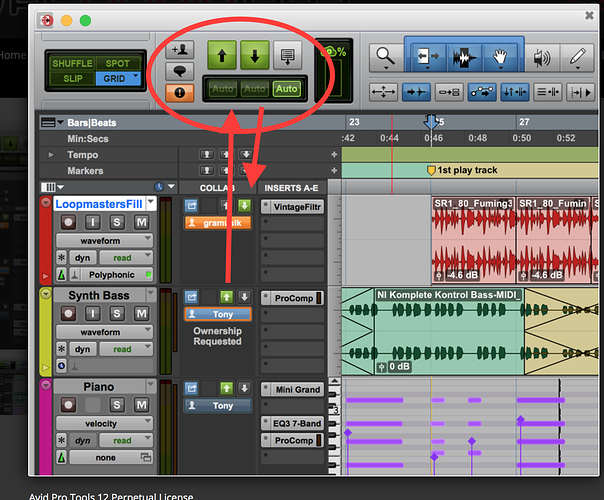Click the gramusik owner button
The height and width of the screenshot is (500, 604).
(218, 223)
